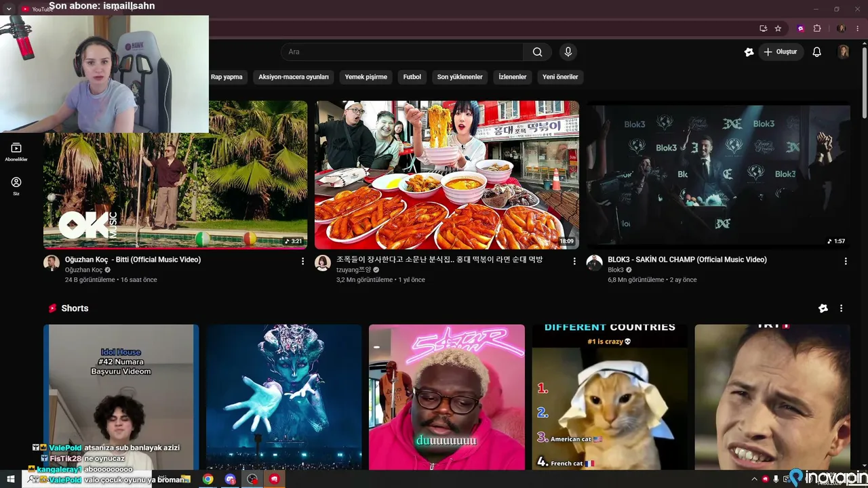The height and width of the screenshot is (488, 868).
Task: Select the Son yüklenenler chip
Action: pyautogui.click(x=460, y=77)
